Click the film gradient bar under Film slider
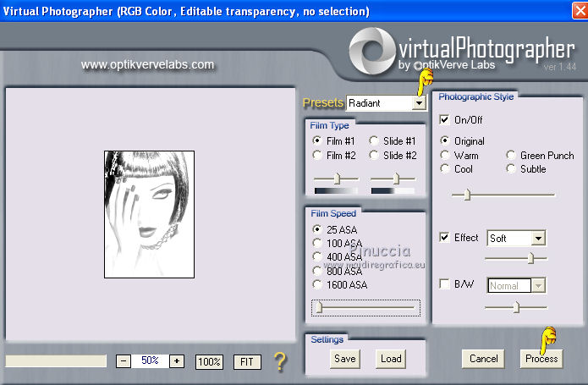Image resolution: width=588 pixels, height=385 pixels. pos(336,191)
